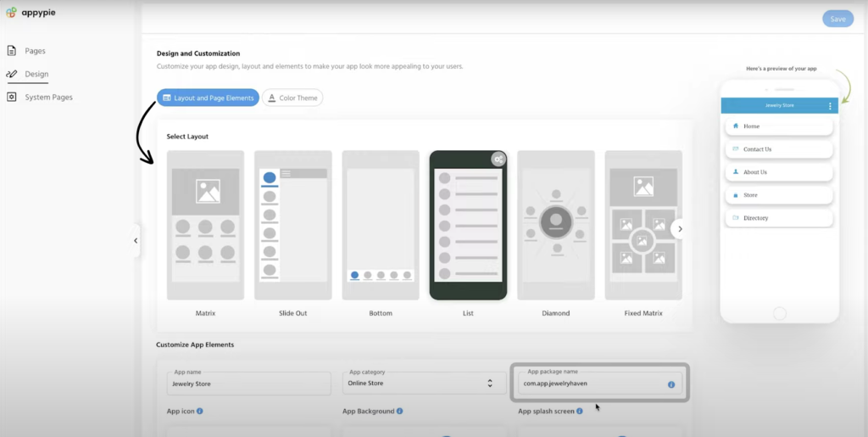Click the Matrix layout label

205,313
